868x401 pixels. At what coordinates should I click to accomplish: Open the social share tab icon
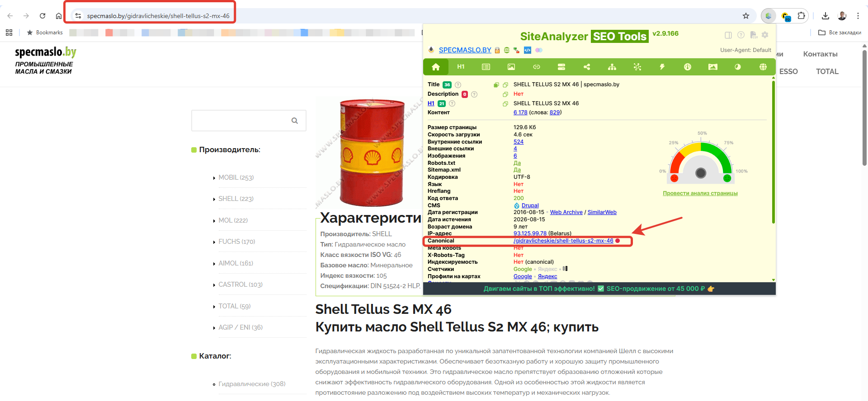(587, 67)
